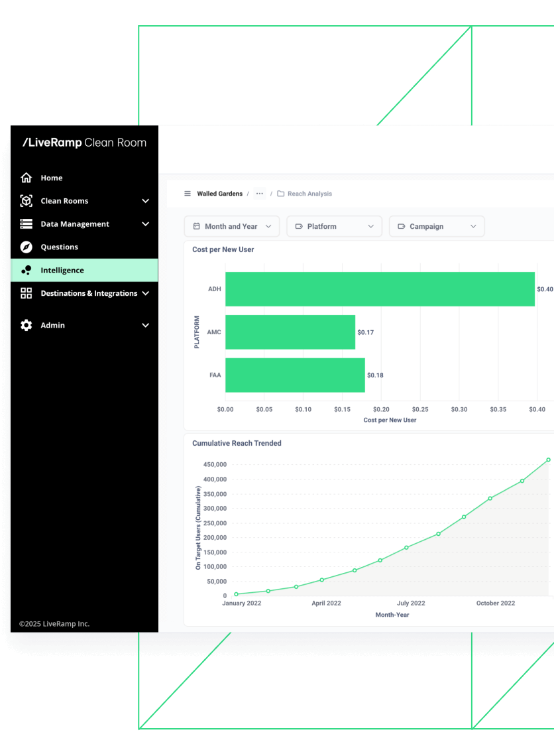Expand the breadcrumb ellipsis button
The width and height of the screenshot is (554, 756).
260,194
